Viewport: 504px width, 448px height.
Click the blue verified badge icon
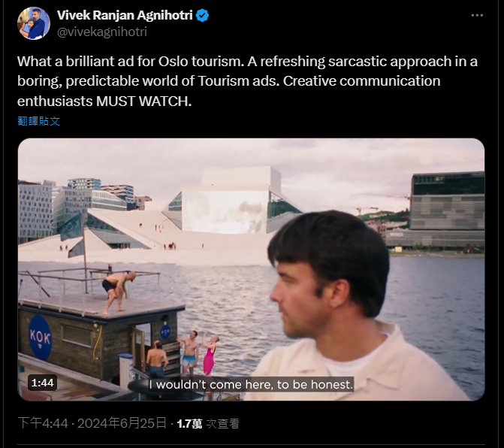[x=202, y=15]
